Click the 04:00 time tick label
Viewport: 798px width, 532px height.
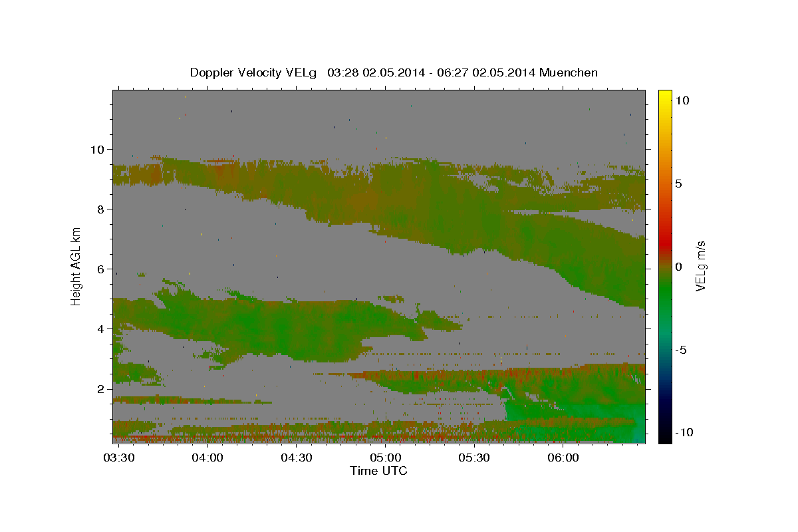pos(207,458)
